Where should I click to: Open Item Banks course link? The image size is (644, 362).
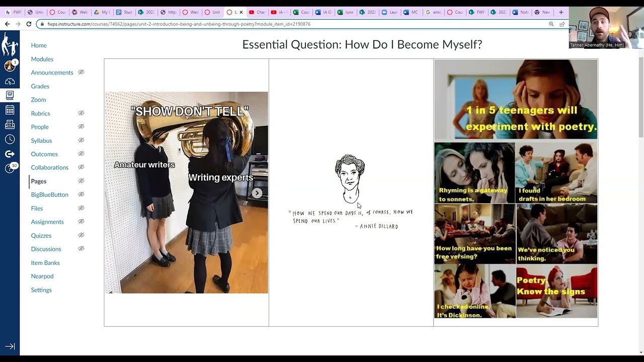tap(45, 262)
